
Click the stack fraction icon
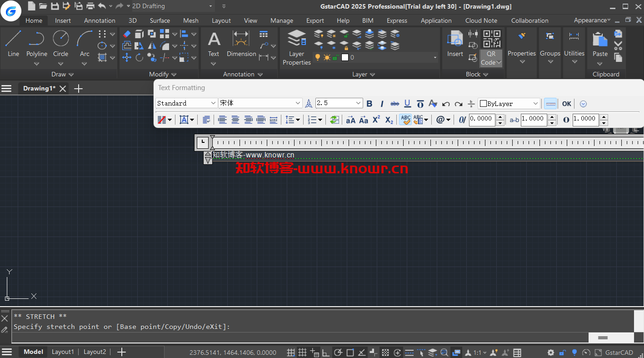[x=471, y=104]
